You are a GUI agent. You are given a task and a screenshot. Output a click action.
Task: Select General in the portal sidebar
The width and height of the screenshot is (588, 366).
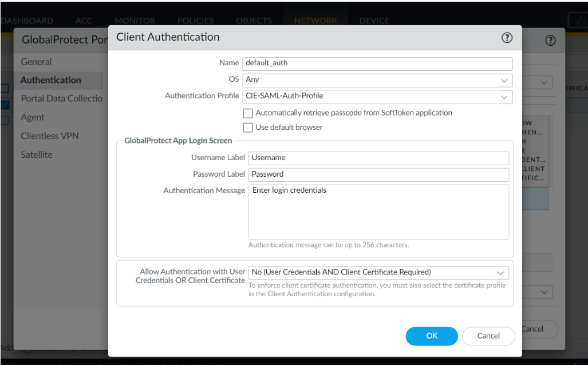(x=36, y=62)
